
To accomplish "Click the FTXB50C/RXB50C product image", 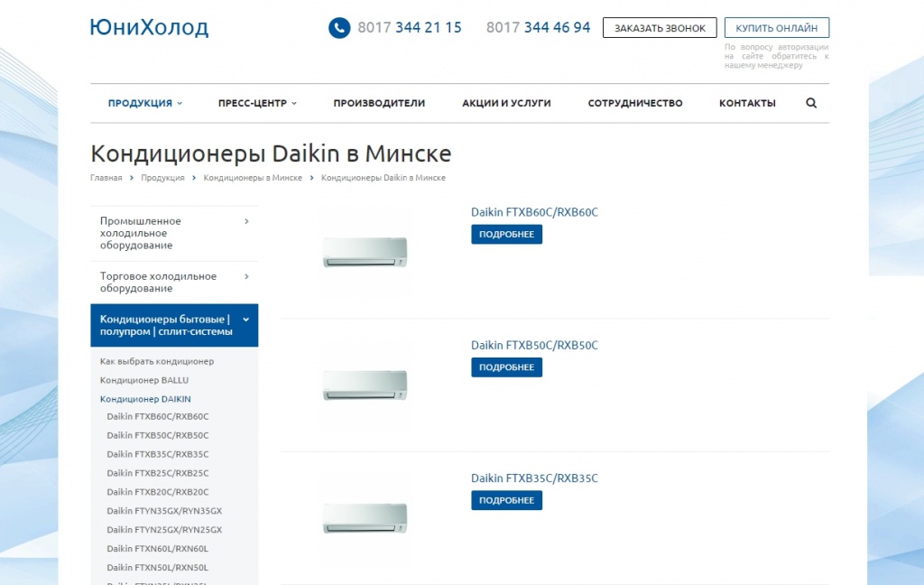I will click(365, 385).
